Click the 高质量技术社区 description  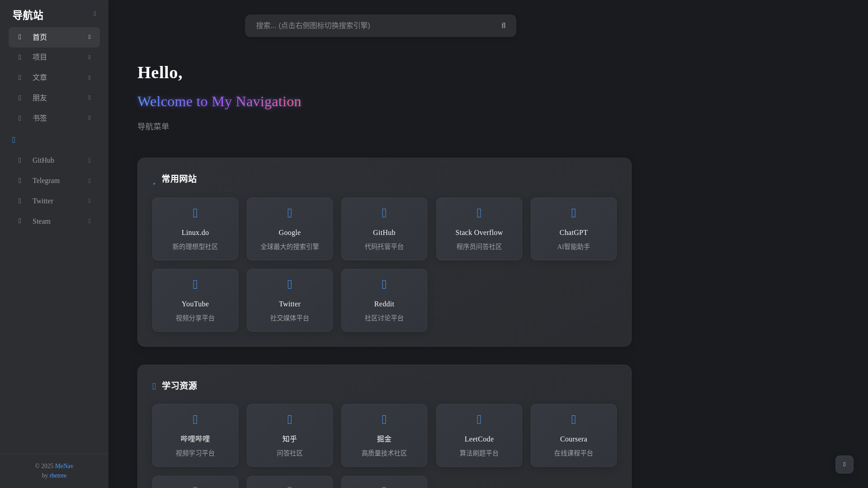click(x=384, y=453)
